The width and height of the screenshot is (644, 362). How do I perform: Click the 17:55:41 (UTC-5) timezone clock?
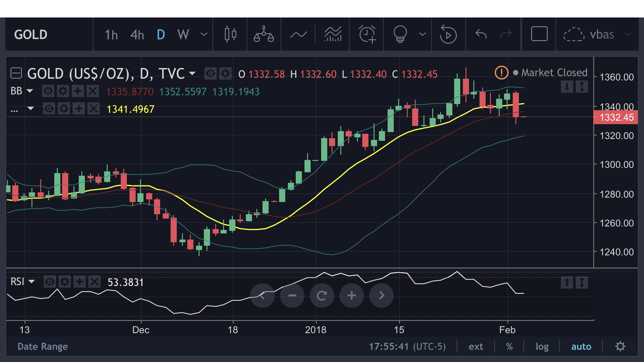pos(407,346)
